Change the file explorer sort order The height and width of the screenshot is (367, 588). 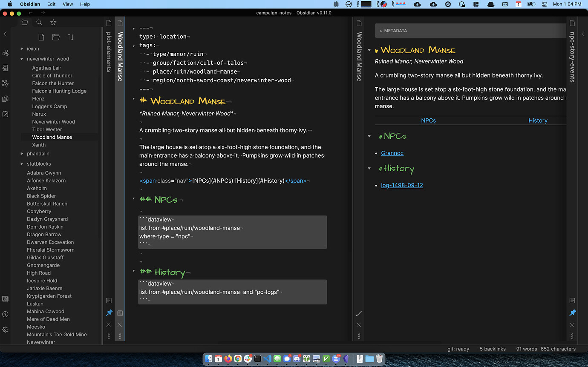click(71, 37)
